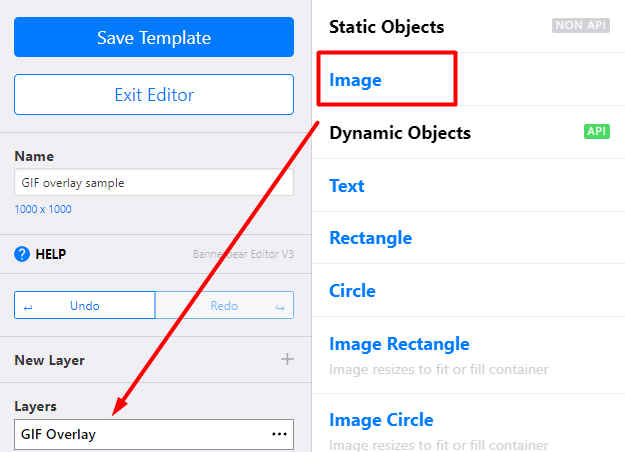Viewport: 625px width, 452px height.
Task: Click the green API badge
Action: coord(596,131)
